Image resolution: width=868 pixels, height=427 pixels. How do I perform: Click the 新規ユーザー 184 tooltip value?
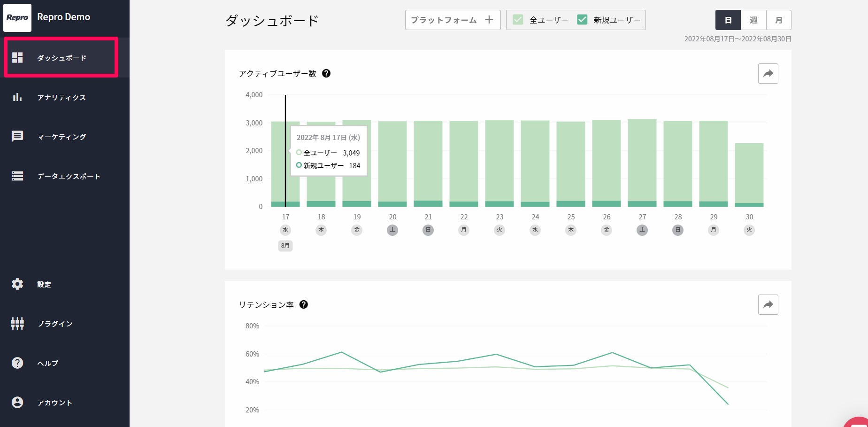click(354, 165)
